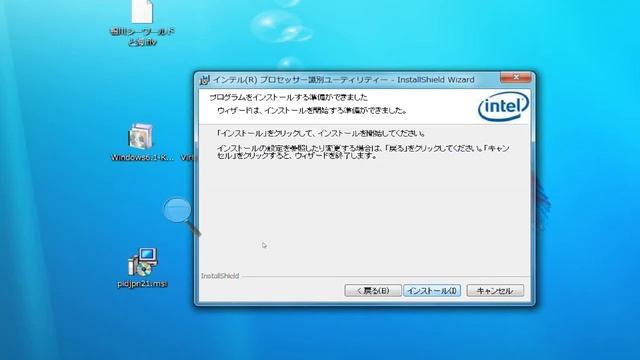The image size is (640, 360).
Task: Cancel the wizard with キャンセル button
Action: pyautogui.click(x=495, y=291)
